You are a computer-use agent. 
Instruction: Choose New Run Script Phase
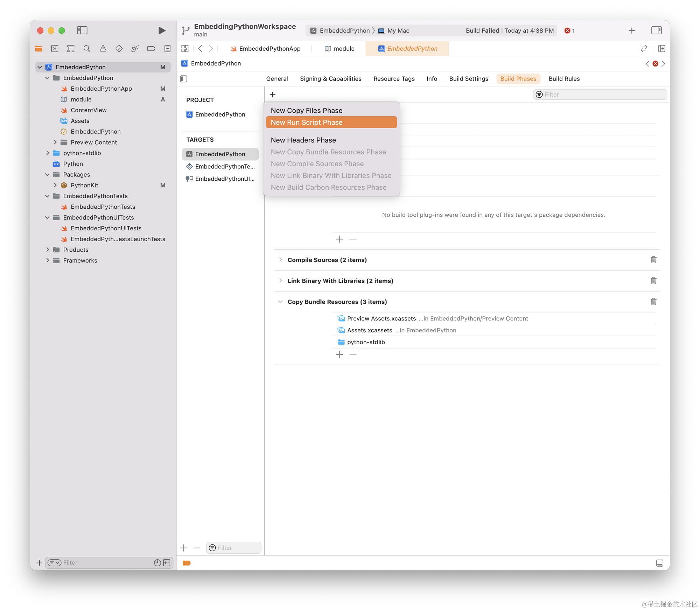(x=331, y=123)
